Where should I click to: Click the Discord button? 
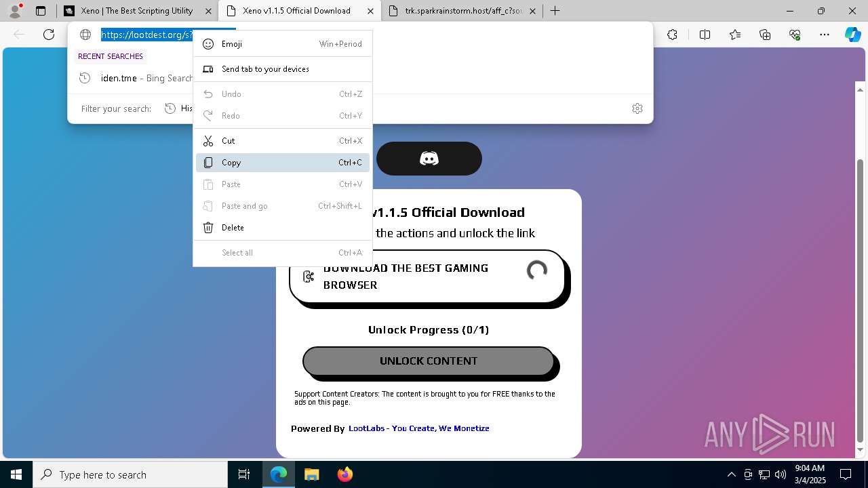(429, 159)
